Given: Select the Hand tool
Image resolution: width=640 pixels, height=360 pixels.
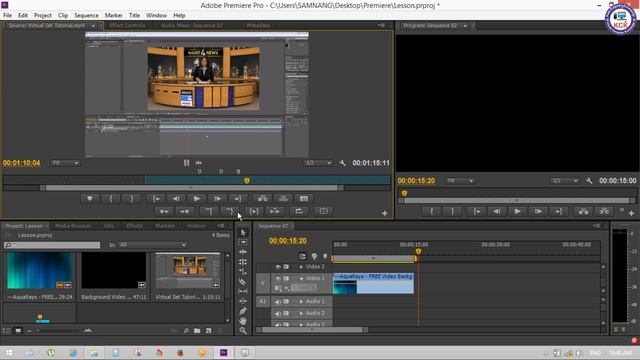Looking at the screenshot, I should 243,321.
